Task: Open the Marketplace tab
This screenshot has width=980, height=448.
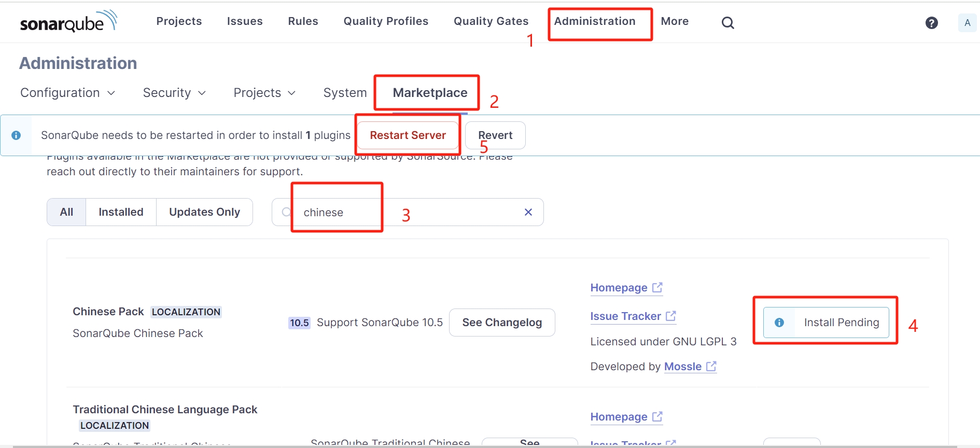Action: coord(430,93)
